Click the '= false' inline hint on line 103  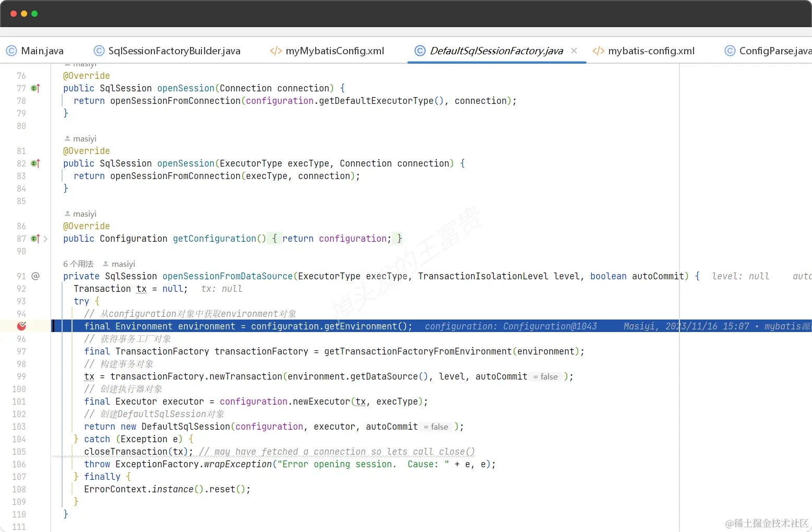[436, 427]
